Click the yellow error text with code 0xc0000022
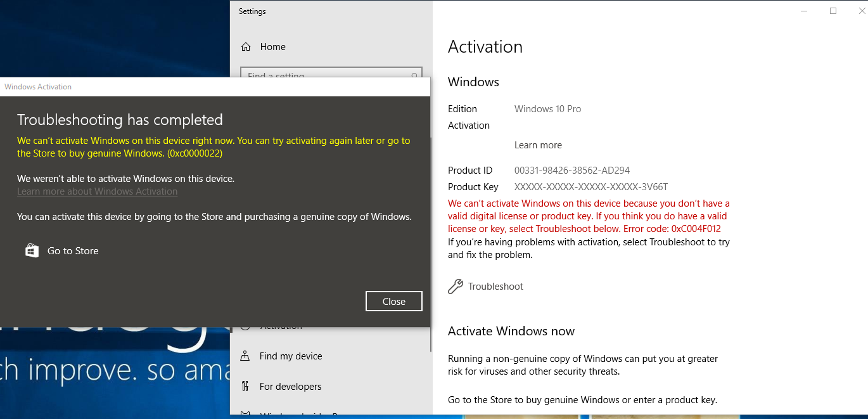Image resolution: width=868 pixels, height=419 pixels. tap(214, 147)
